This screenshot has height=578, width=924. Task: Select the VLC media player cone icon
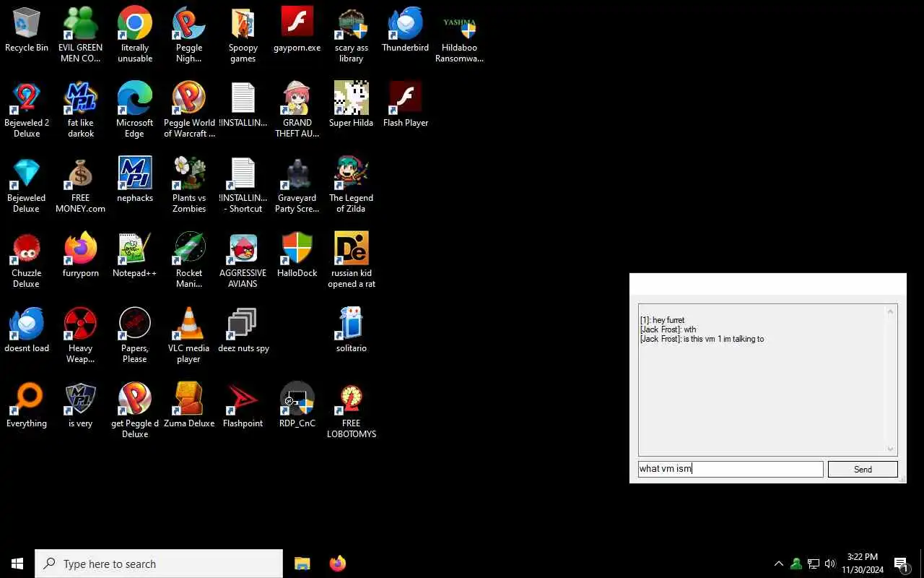click(189, 335)
